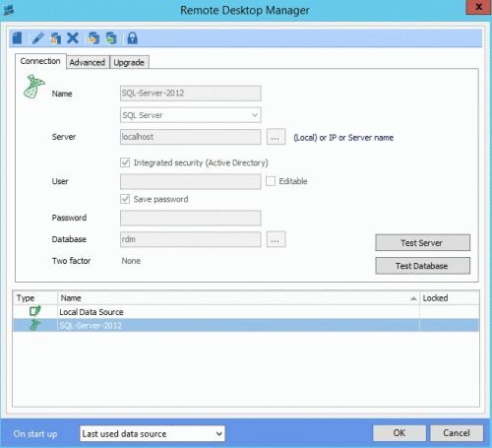The height and width of the screenshot is (448, 492).
Task: Toggle the Editable checkbox
Action: pyautogui.click(x=271, y=181)
